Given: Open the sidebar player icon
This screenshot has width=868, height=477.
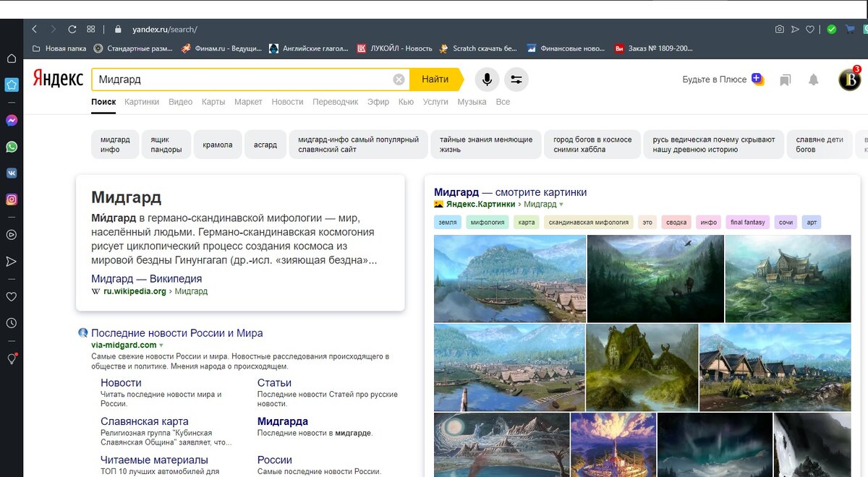Looking at the screenshot, I should tap(12, 234).
